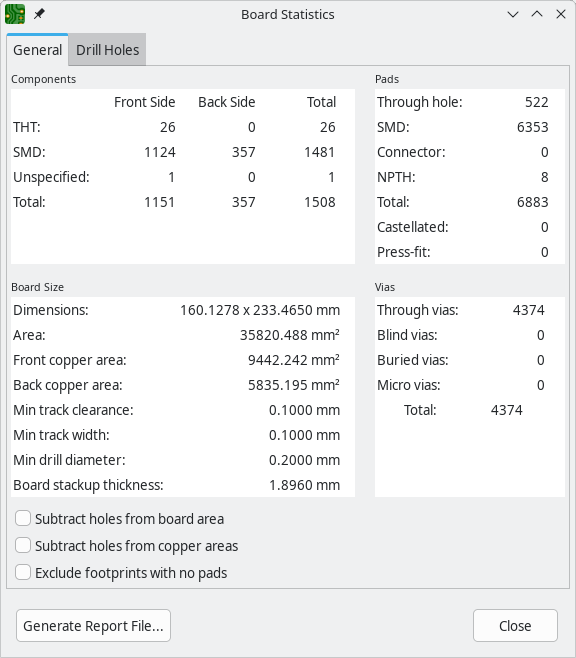Select the Castellated label
The height and width of the screenshot is (658, 576).
413,227
